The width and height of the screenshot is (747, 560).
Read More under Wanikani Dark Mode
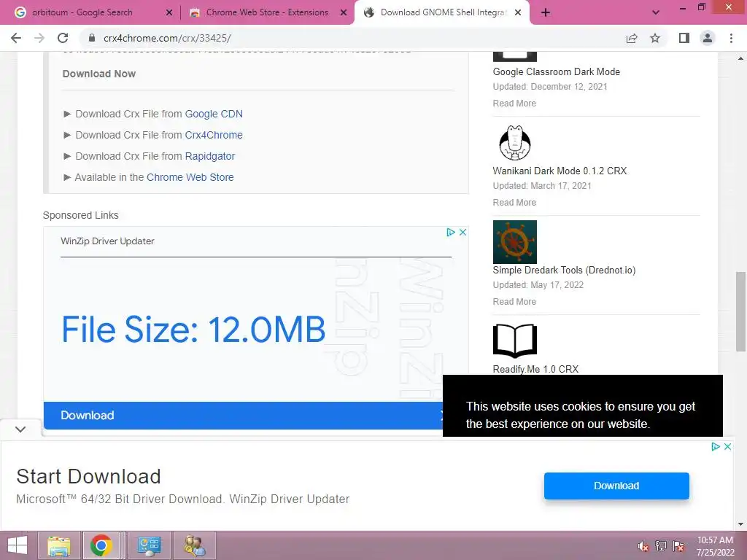point(514,203)
